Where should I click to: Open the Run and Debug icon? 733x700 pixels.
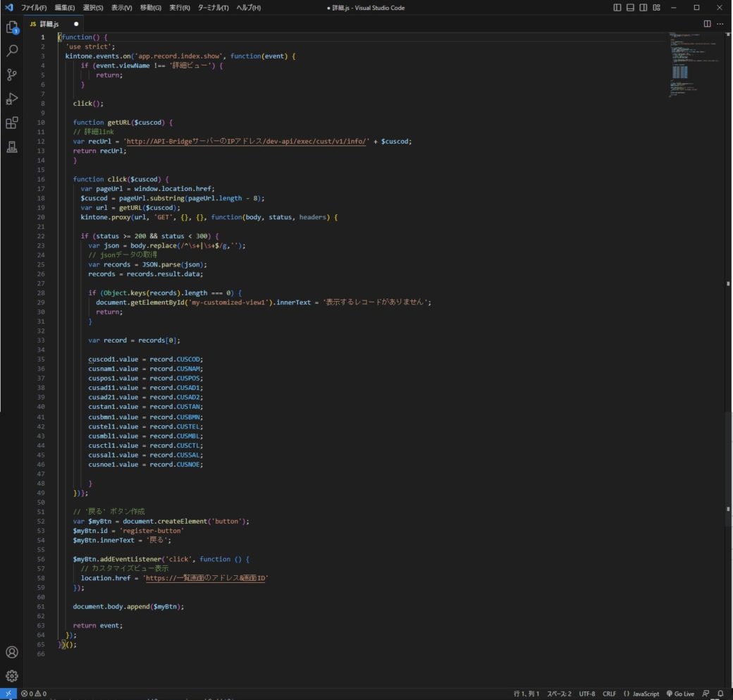(x=11, y=98)
